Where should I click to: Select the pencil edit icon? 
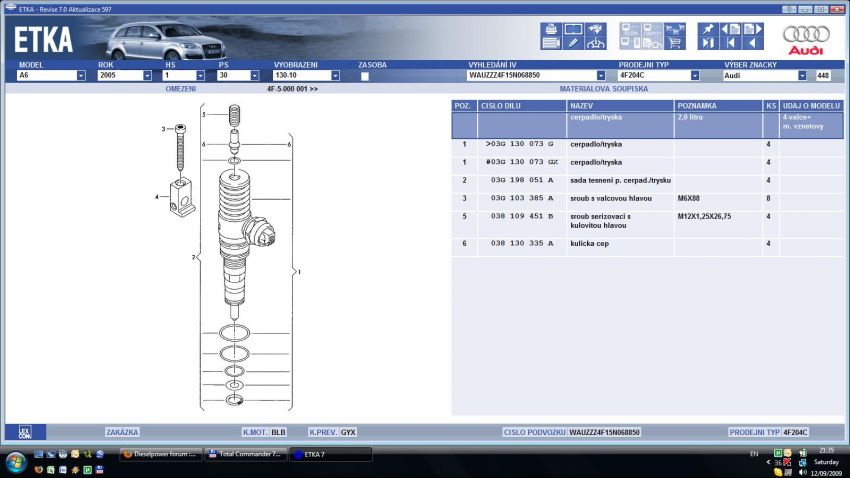click(x=574, y=43)
